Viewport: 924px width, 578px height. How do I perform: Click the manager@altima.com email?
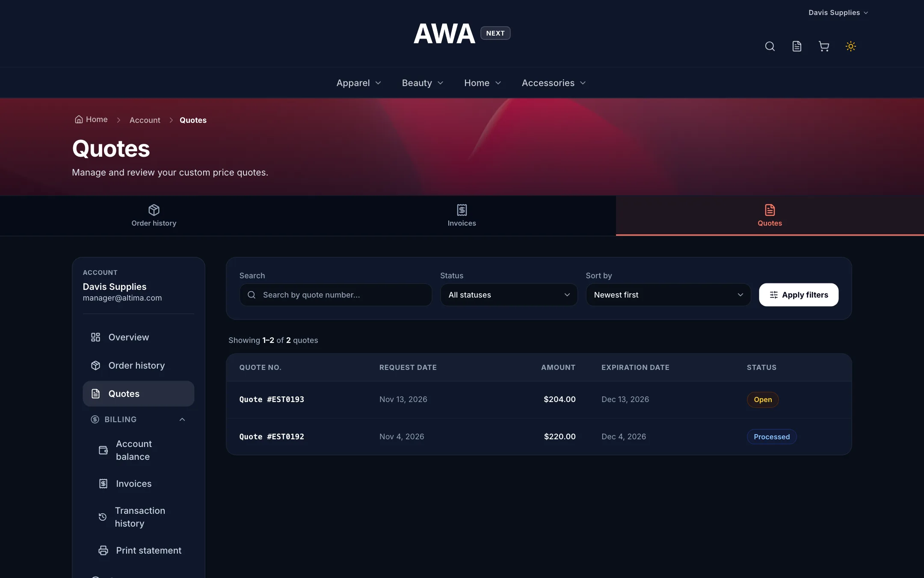click(122, 298)
